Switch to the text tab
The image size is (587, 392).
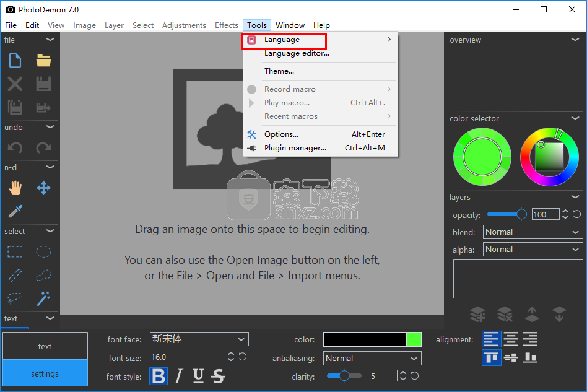point(45,346)
